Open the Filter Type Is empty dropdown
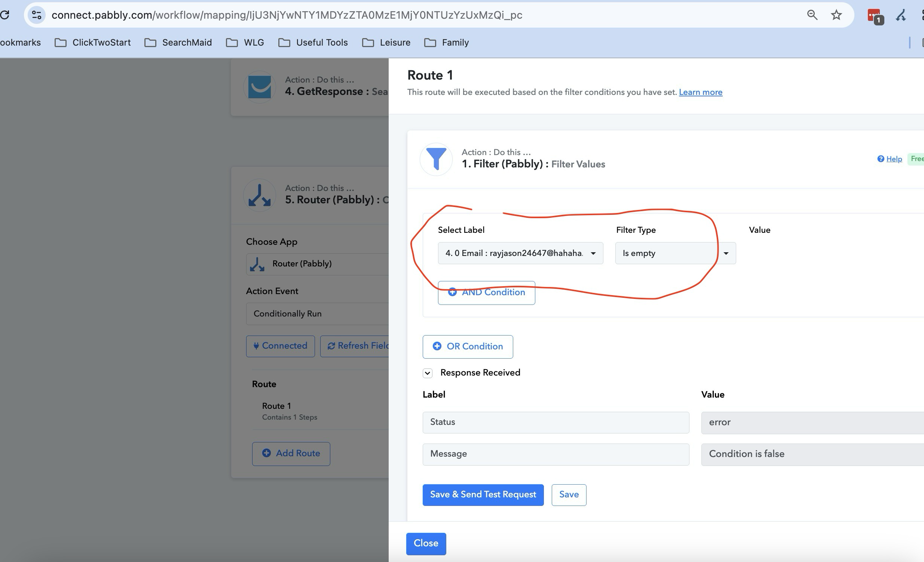 click(675, 253)
